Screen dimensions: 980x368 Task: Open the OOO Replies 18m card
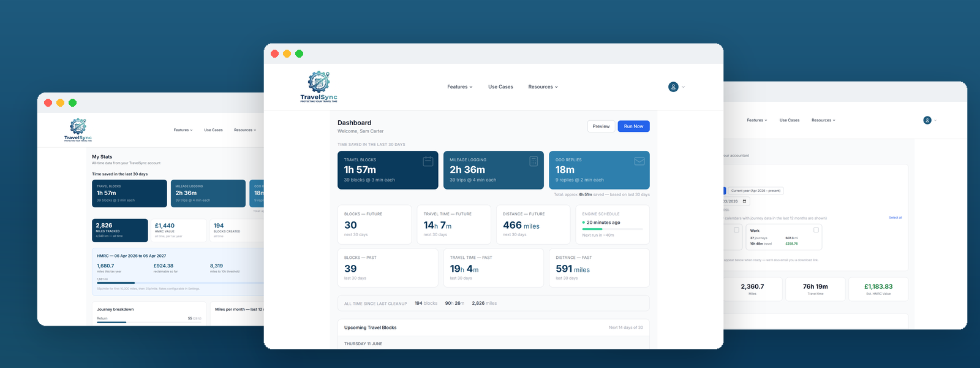(x=599, y=170)
